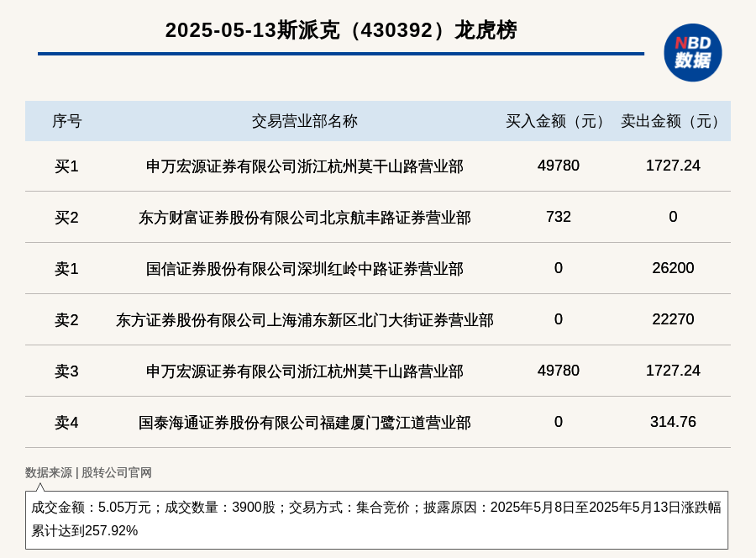Image resolution: width=756 pixels, height=558 pixels.
Task: Select sell amount 26200
Action: [x=673, y=268]
